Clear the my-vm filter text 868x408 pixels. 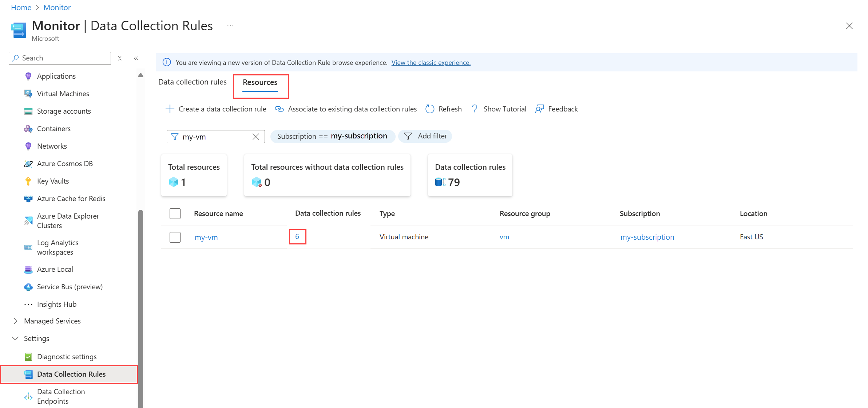coord(256,137)
